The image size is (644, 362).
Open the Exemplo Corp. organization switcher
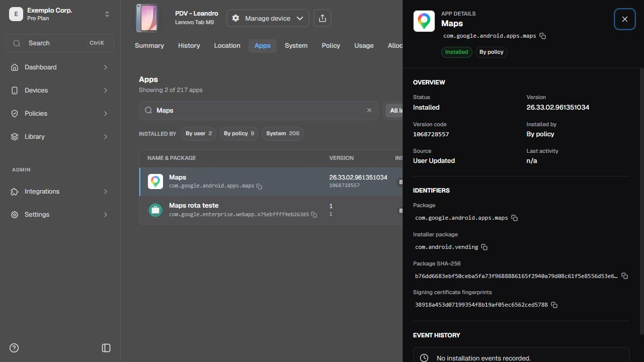click(x=60, y=14)
